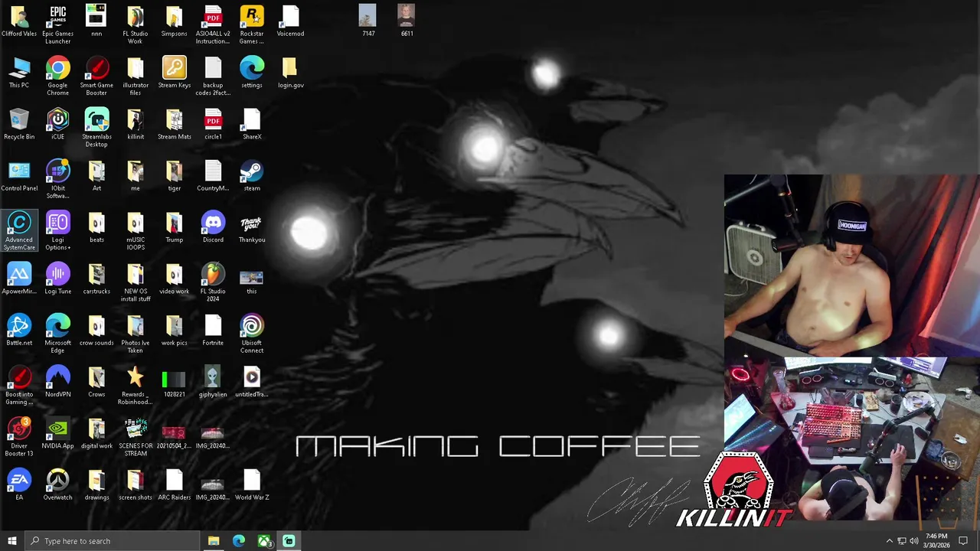Open Control Panel shortcut
The image size is (980, 551).
click(x=19, y=174)
